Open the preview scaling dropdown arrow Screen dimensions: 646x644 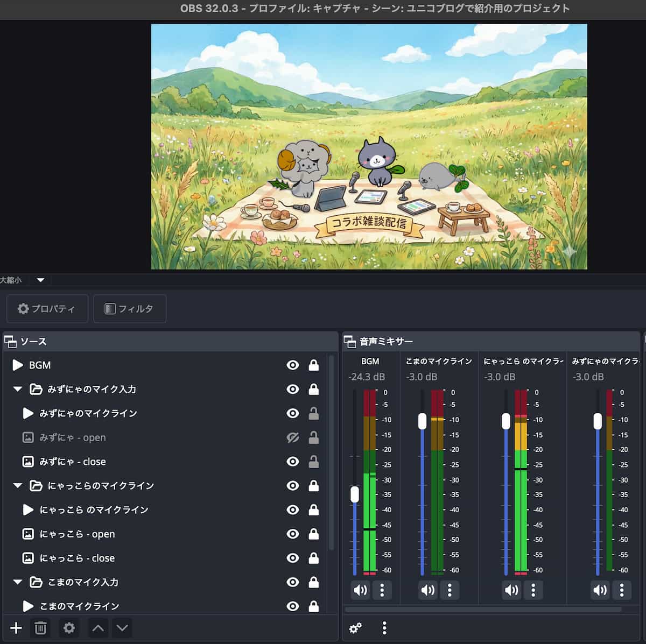[x=40, y=280]
